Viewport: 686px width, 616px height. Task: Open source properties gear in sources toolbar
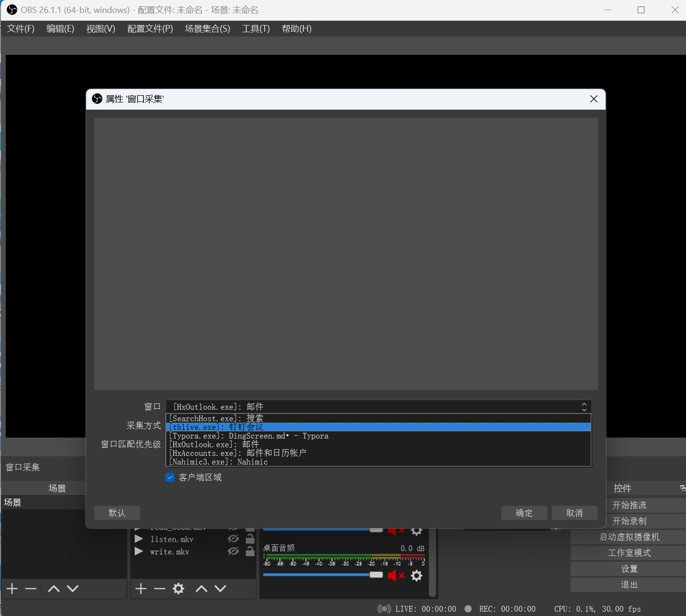point(178,589)
